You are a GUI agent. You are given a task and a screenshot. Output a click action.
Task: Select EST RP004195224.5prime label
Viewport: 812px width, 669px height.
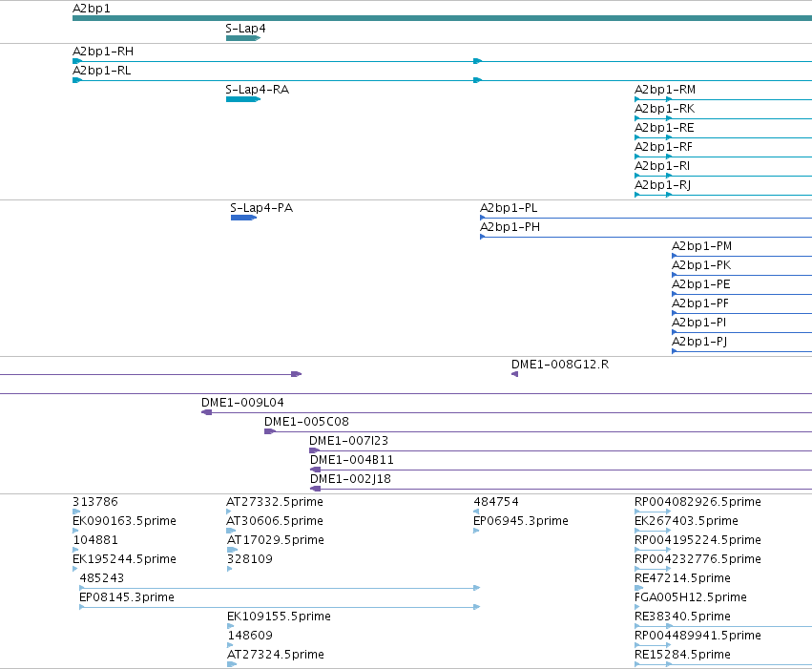[x=698, y=540]
